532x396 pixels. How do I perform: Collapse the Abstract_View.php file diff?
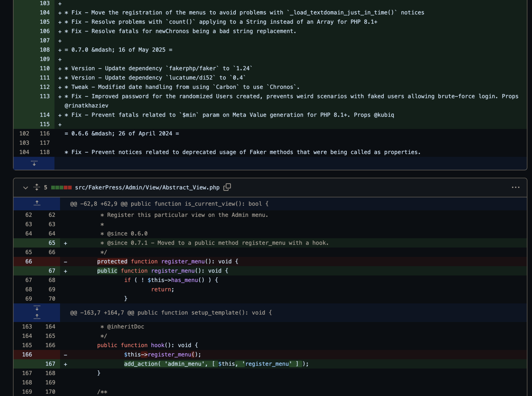click(x=25, y=188)
